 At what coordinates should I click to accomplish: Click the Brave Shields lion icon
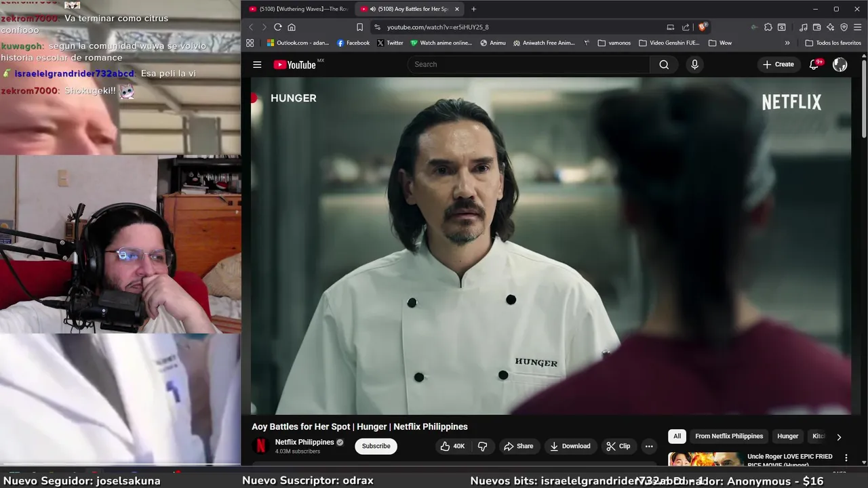pyautogui.click(x=703, y=27)
